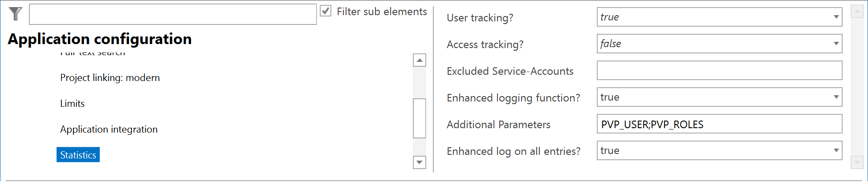This screenshot has height=182, width=868.
Task: Select partially visible Full text search item
Action: point(93,53)
